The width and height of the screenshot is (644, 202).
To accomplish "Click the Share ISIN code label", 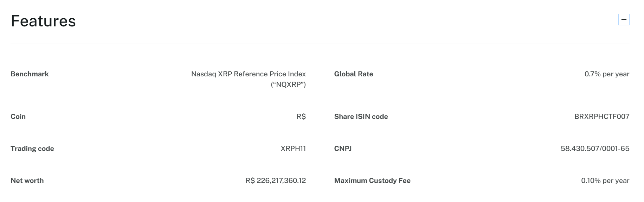I will pos(361,116).
